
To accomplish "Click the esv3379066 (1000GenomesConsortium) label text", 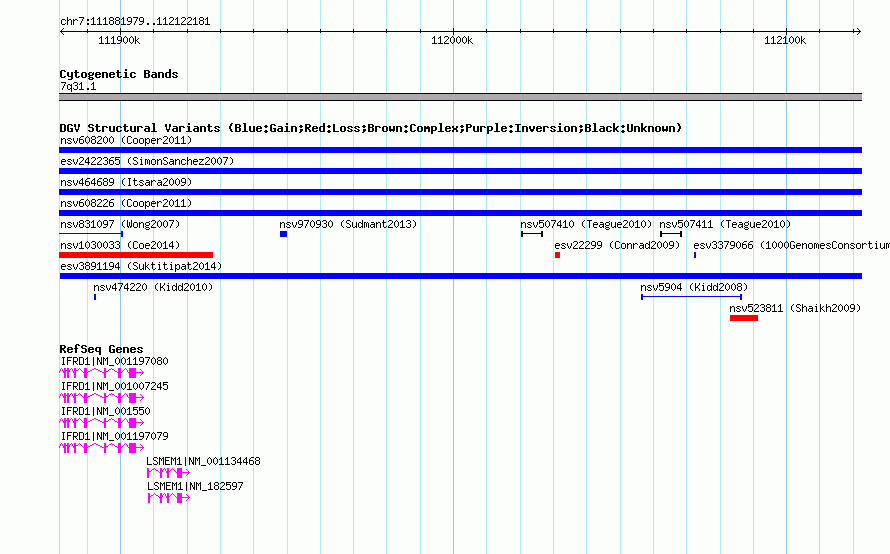I will click(791, 245).
